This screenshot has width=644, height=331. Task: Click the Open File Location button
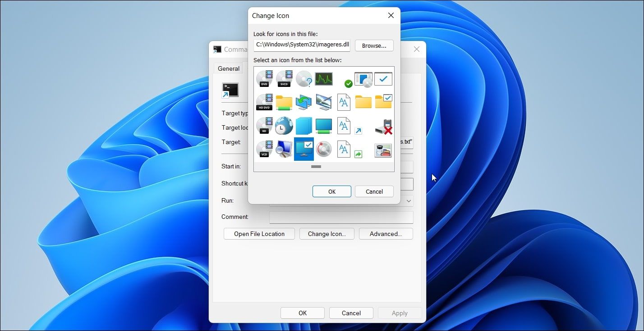coord(259,234)
